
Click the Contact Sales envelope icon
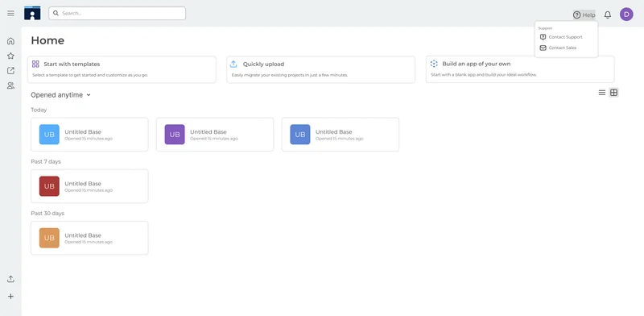point(543,48)
